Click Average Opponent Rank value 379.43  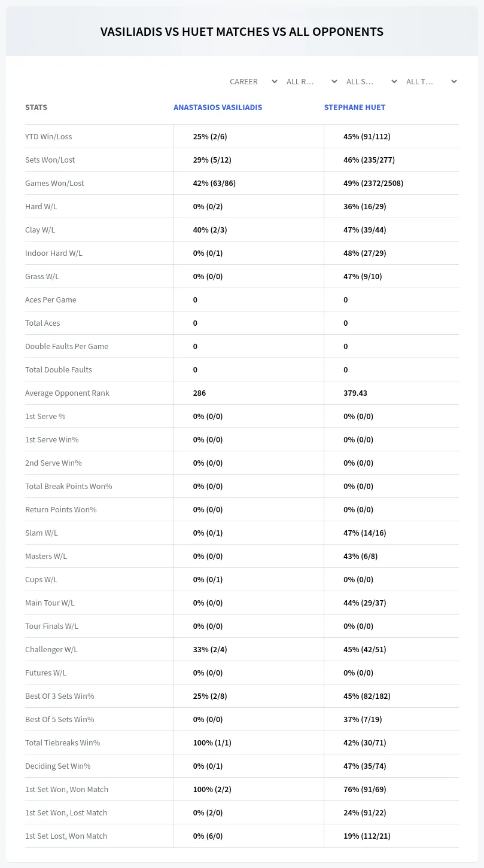355,393
